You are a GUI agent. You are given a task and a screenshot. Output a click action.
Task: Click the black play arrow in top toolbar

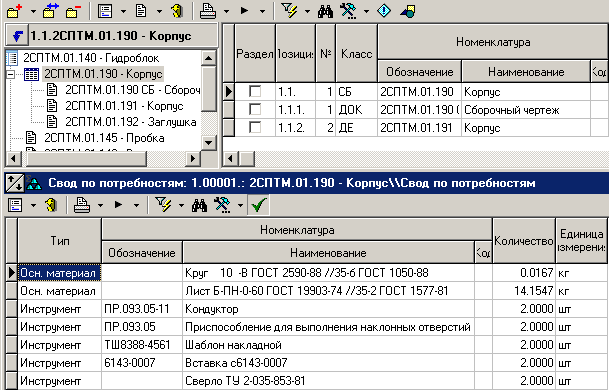pos(244,11)
